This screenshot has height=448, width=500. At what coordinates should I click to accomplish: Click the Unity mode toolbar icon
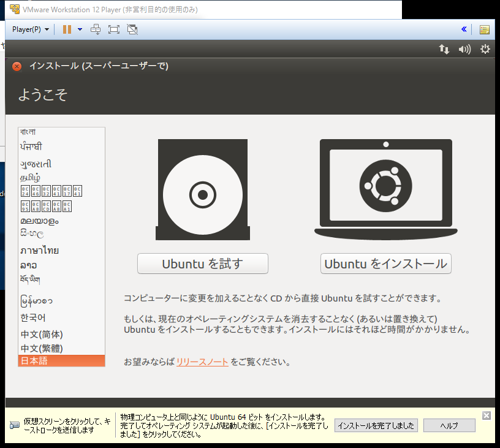tap(132, 29)
